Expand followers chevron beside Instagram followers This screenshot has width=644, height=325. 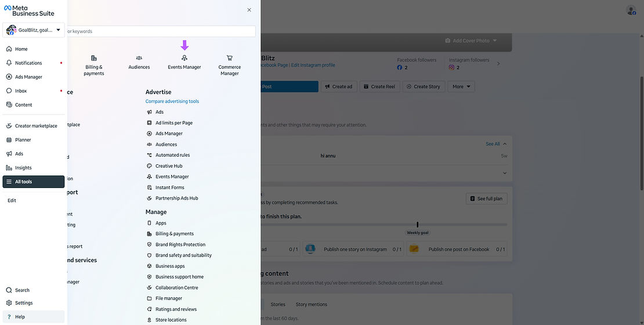(x=498, y=64)
